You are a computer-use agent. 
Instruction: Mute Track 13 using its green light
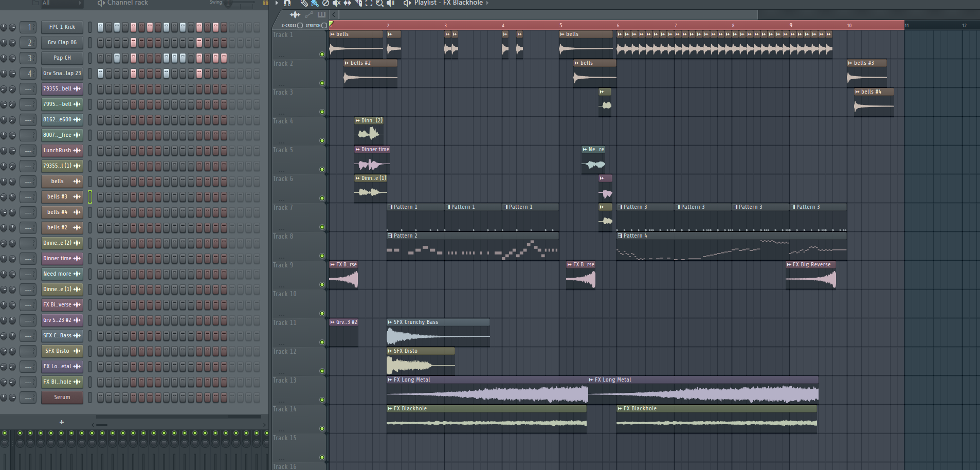[322, 400]
